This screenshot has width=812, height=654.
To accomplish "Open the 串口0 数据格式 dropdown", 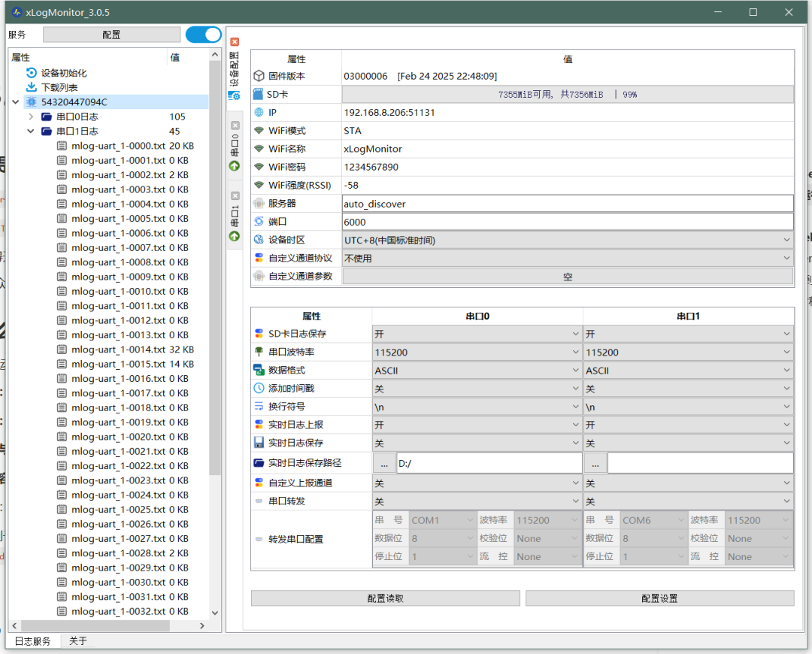I will coord(477,371).
